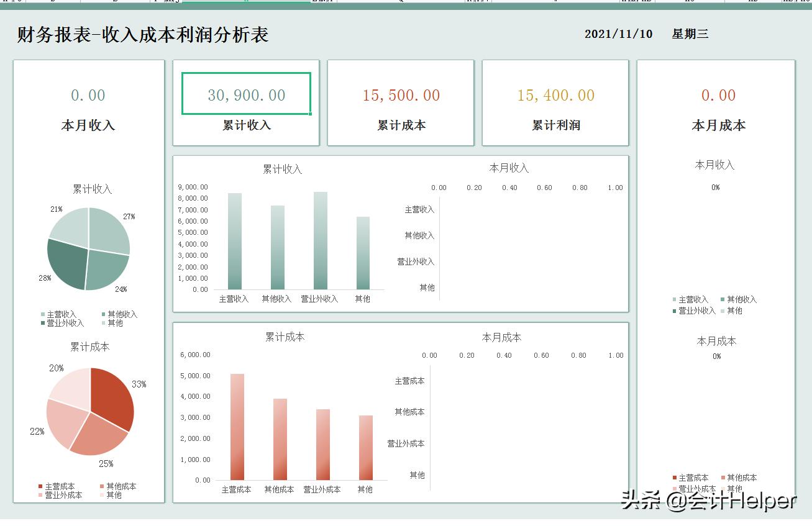
Task: Select the 21% slice of the income pie
Action: tap(68, 227)
